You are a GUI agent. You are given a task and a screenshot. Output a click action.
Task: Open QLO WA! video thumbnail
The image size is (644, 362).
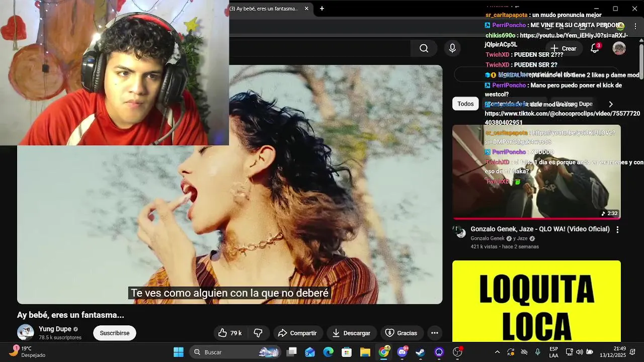tap(536, 172)
